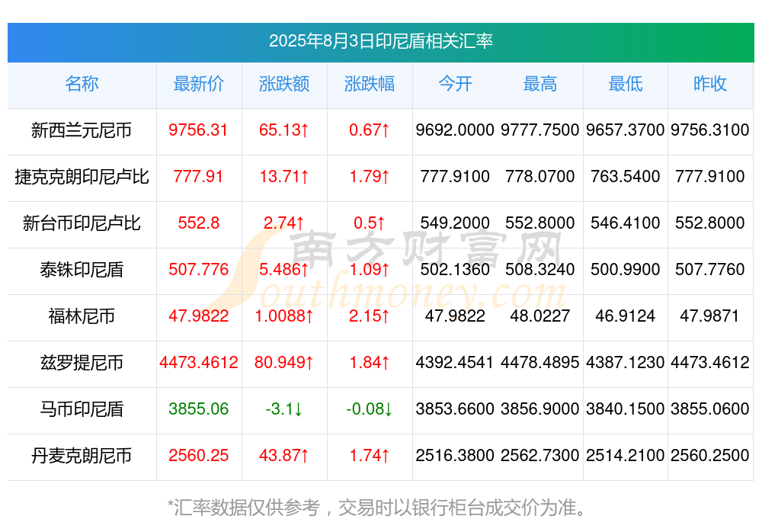
Task: Click change percent 1.84↑
Action: coord(370,362)
